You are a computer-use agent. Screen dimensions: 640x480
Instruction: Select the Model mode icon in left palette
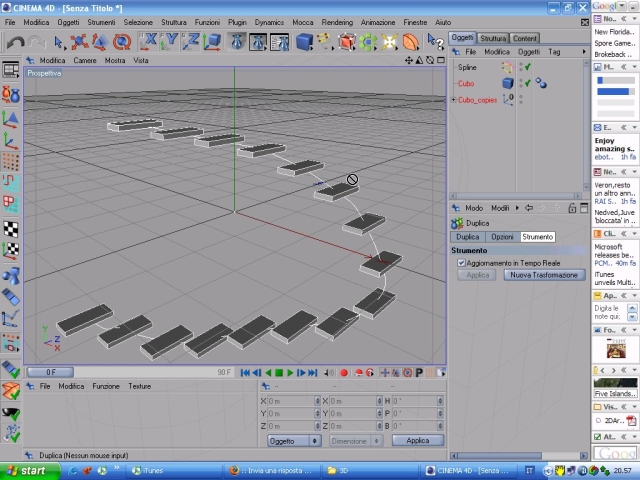[11, 120]
